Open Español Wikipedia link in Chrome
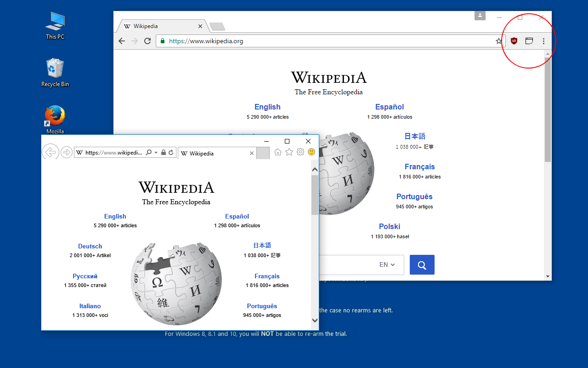The width and height of the screenshot is (588, 368). point(390,107)
